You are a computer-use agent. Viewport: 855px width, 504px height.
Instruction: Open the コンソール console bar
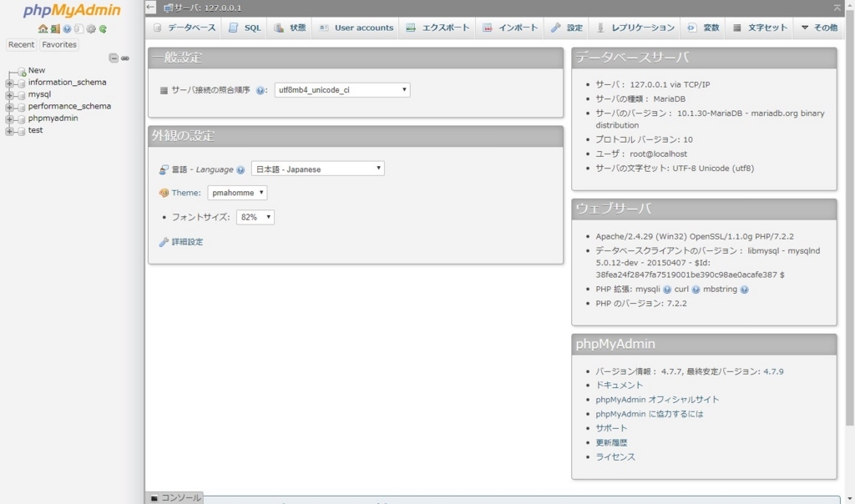[x=175, y=498]
